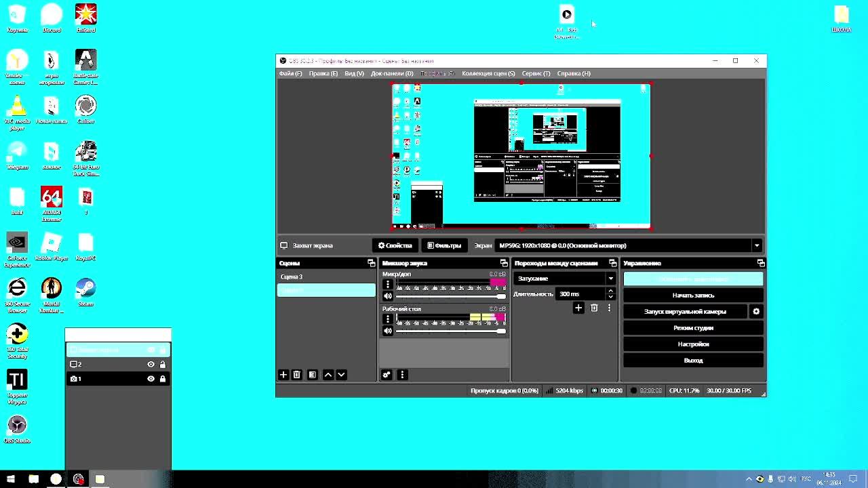The height and width of the screenshot is (488, 868).
Task: Open GeForce Experience shortcut
Action: pos(17,249)
